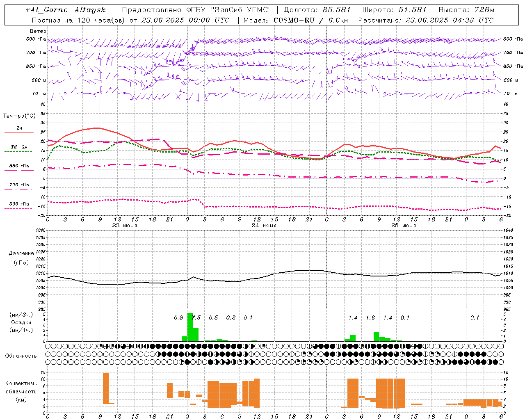Click the Облачность panel label

[x=21, y=356]
